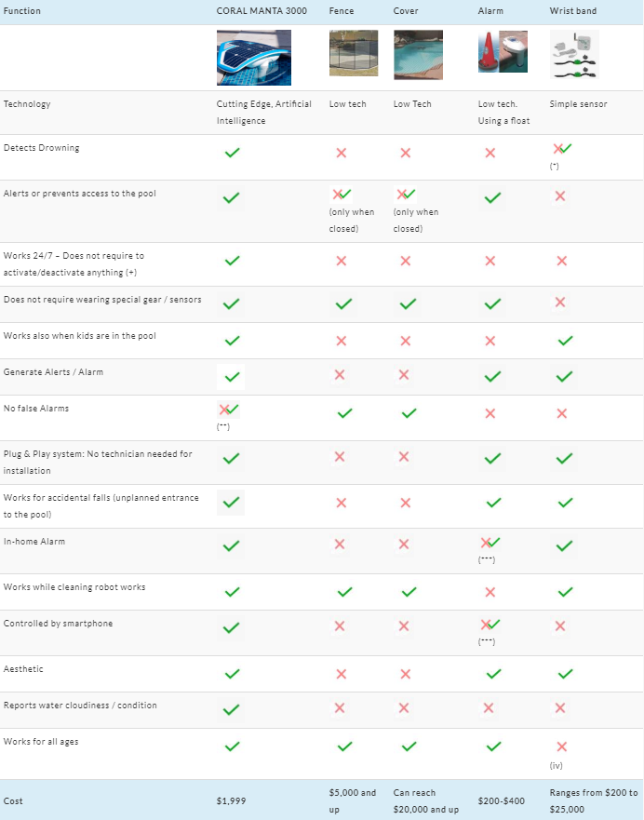Image resolution: width=644 pixels, height=820 pixels.
Task: Click Alarm cost $200-$400 text
Action: point(502,801)
